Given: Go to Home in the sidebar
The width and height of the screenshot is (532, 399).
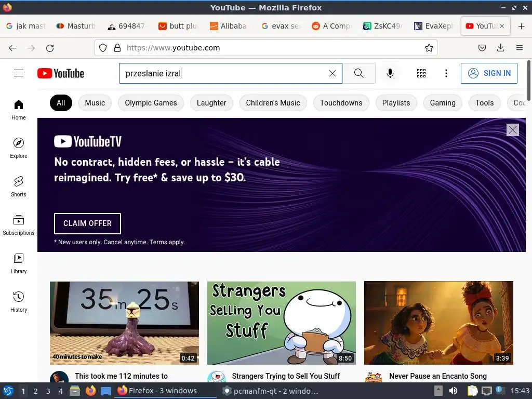Looking at the screenshot, I should pos(19,110).
